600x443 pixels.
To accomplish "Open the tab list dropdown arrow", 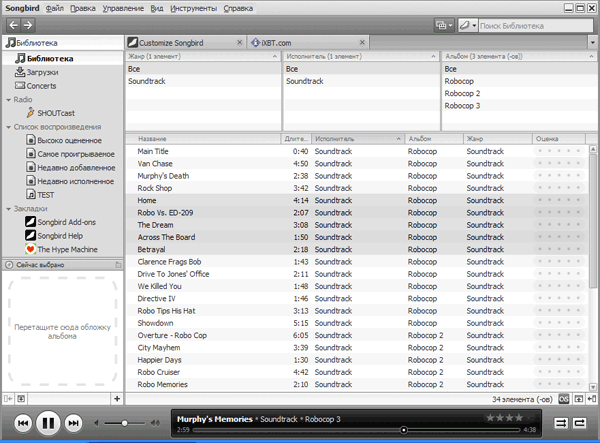I will (x=593, y=43).
